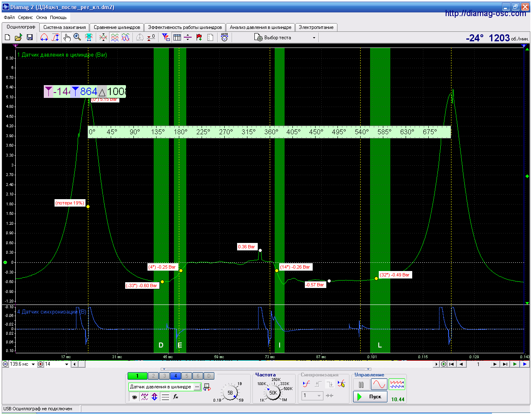Click the multicolor sine waves icon

click(x=126, y=38)
